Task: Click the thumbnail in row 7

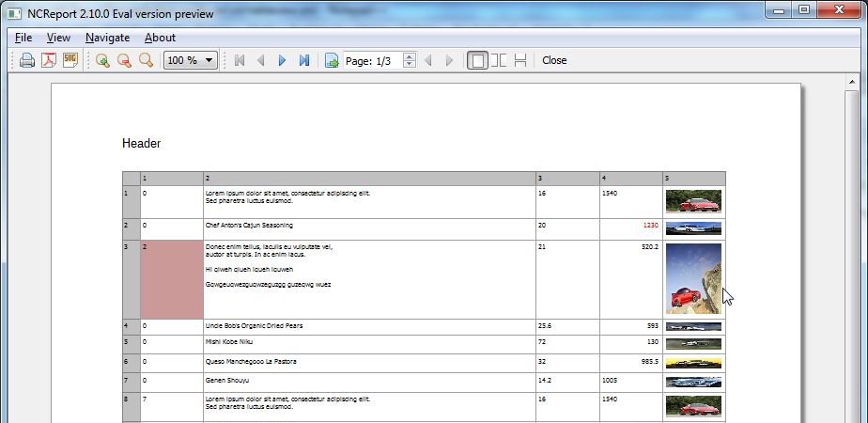Action: click(x=693, y=382)
